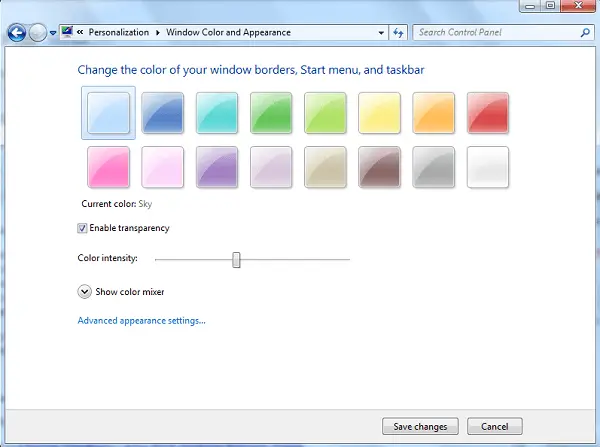Choose the hot pink Fuchsia swatch
This screenshot has width=600, height=447.
(108, 167)
